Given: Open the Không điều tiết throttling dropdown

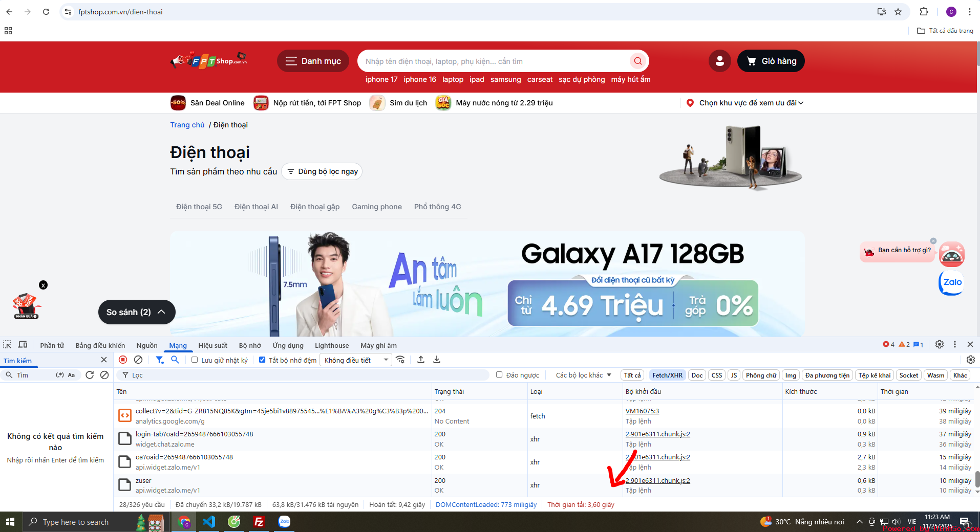Looking at the screenshot, I should 355,360.
